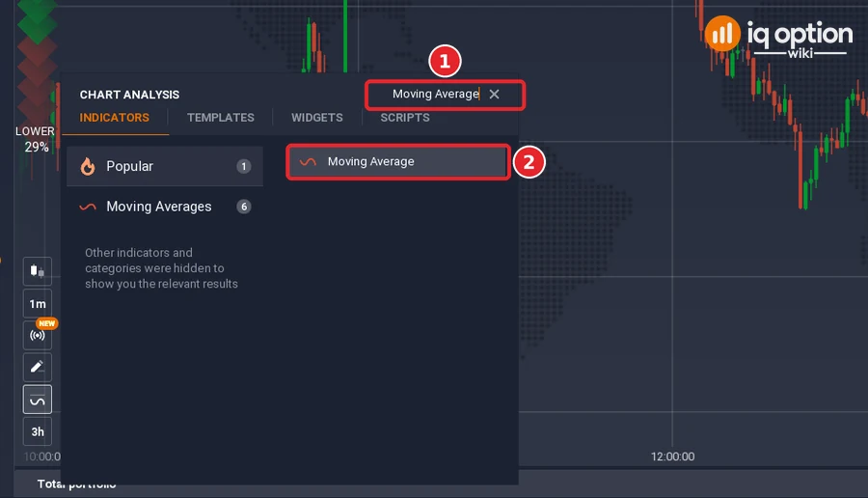Select the pencil drawing tool
Screen dimensions: 868x498
pos(37,367)
